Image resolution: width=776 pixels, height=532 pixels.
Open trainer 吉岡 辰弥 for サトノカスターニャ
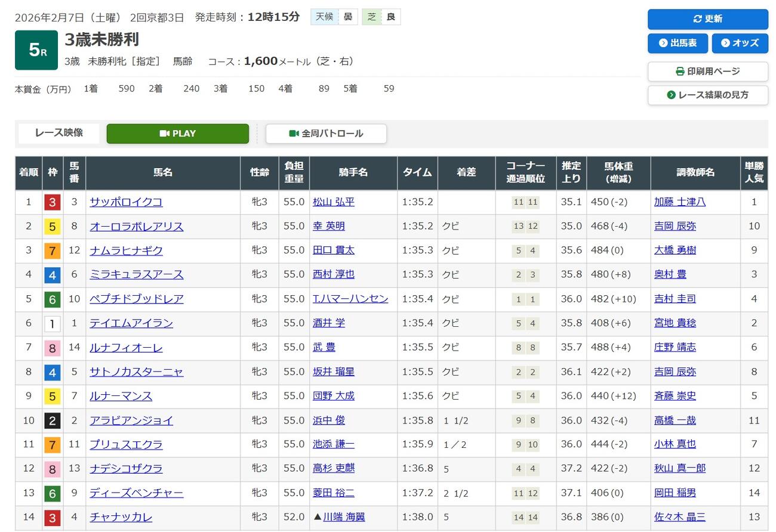[675, 372]
